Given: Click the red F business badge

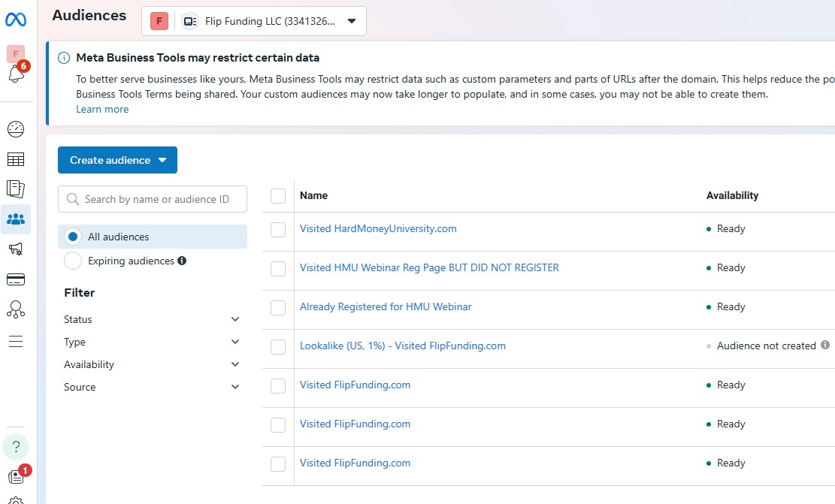Looking at the screenshot, I should [x=159, y=21].
